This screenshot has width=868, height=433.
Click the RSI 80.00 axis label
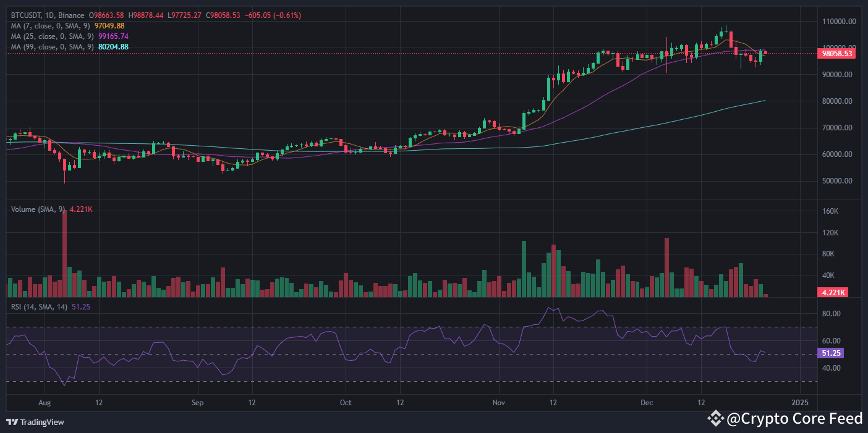[830, 314]
